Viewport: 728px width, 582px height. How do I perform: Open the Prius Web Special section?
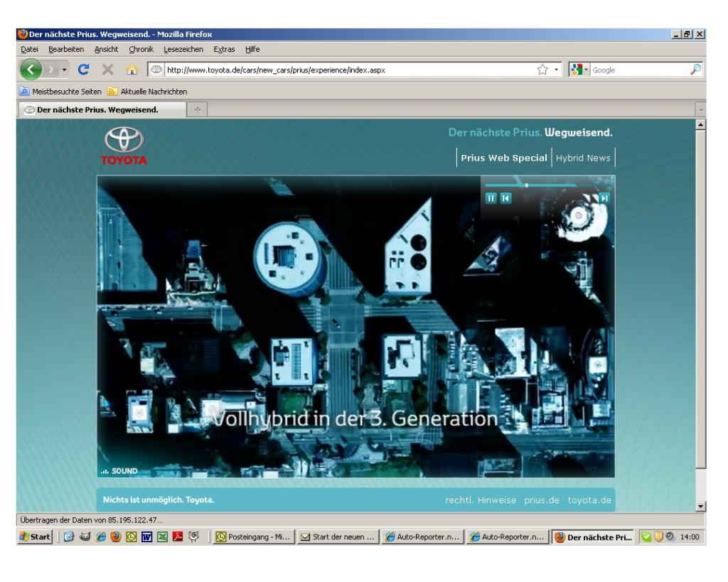pyautogui.click(x=504, y=158)
